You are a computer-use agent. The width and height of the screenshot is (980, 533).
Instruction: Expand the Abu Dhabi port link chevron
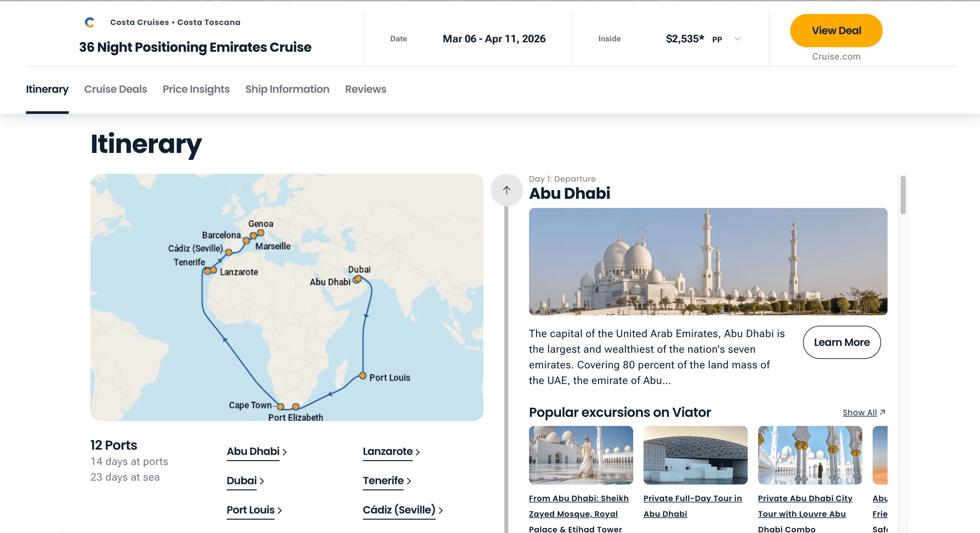click(x=285, y=452)
